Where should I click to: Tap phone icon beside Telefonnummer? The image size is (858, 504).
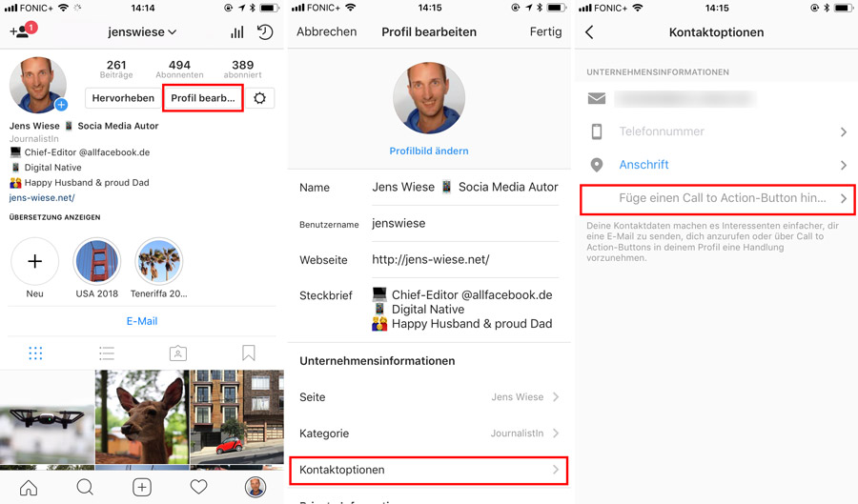[597, 131]
